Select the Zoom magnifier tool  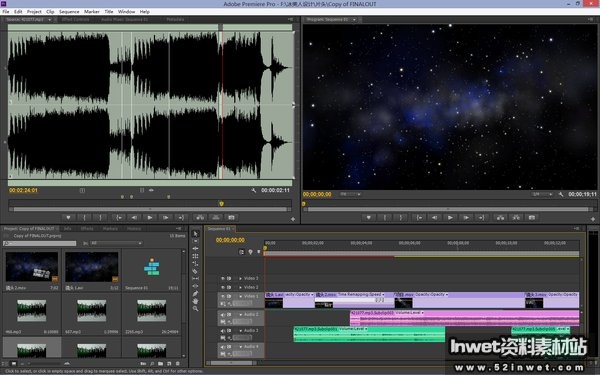coord(196,308)
